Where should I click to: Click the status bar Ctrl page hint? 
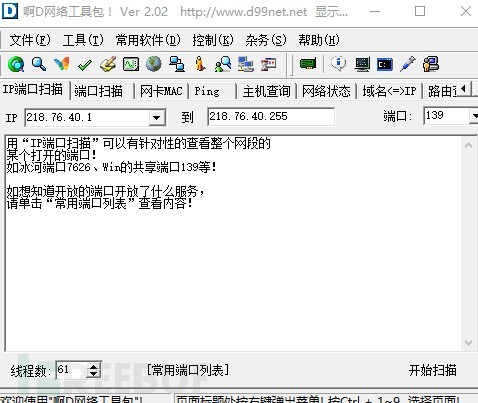coord(318,399)
